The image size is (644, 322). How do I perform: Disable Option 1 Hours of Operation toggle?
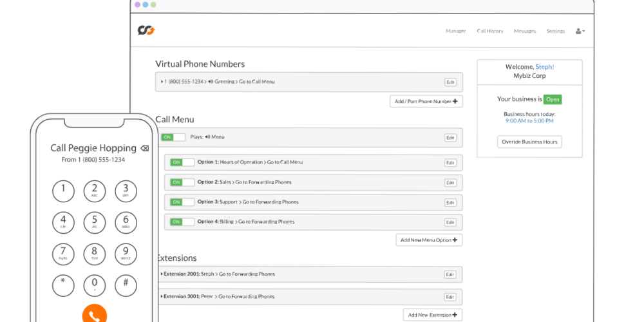[x=182, y=162]
